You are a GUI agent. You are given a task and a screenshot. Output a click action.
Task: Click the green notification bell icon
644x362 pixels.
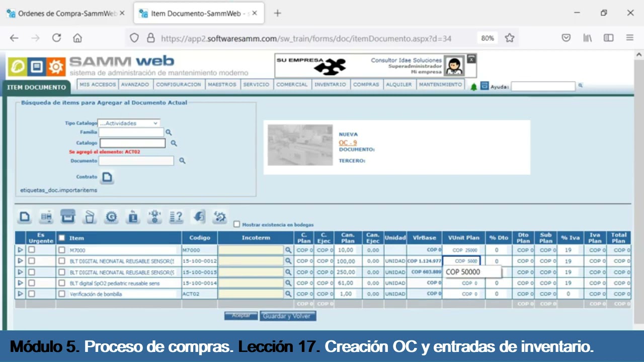[473, 86]
